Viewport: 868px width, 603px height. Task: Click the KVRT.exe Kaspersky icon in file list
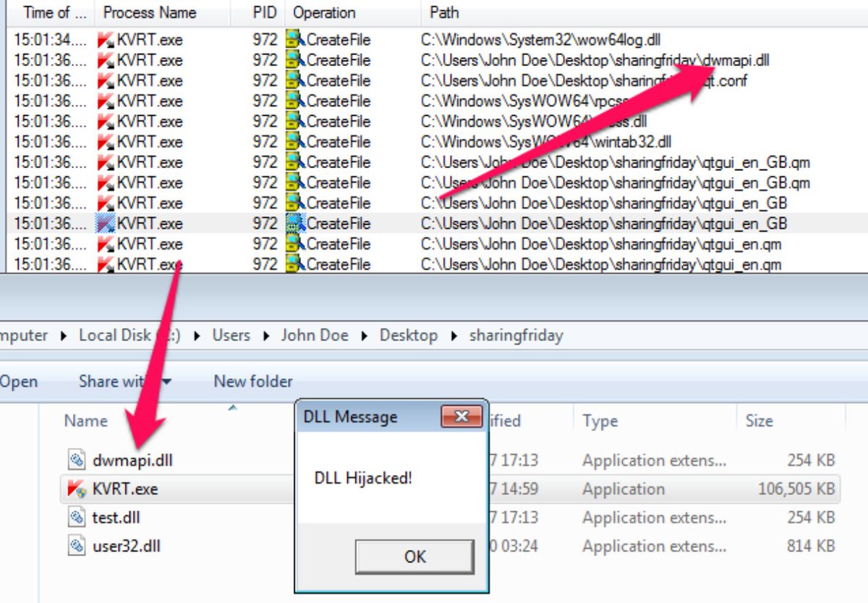77,489
